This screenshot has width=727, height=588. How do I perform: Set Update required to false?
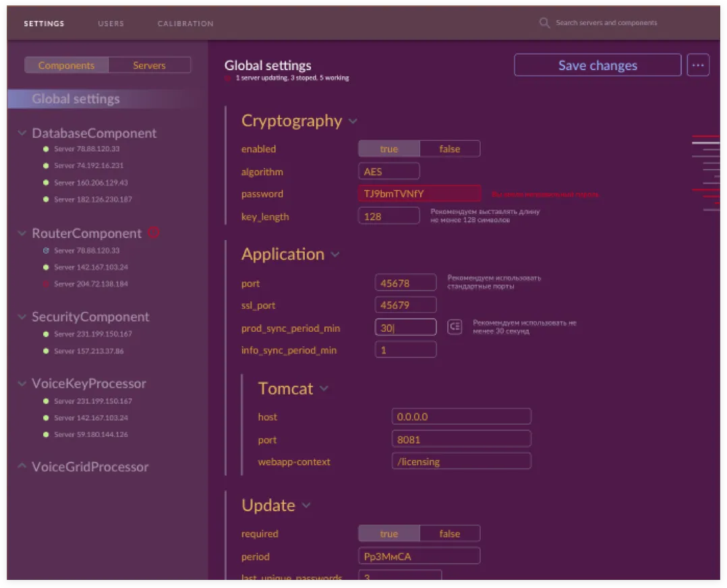[x=449, y=534]
